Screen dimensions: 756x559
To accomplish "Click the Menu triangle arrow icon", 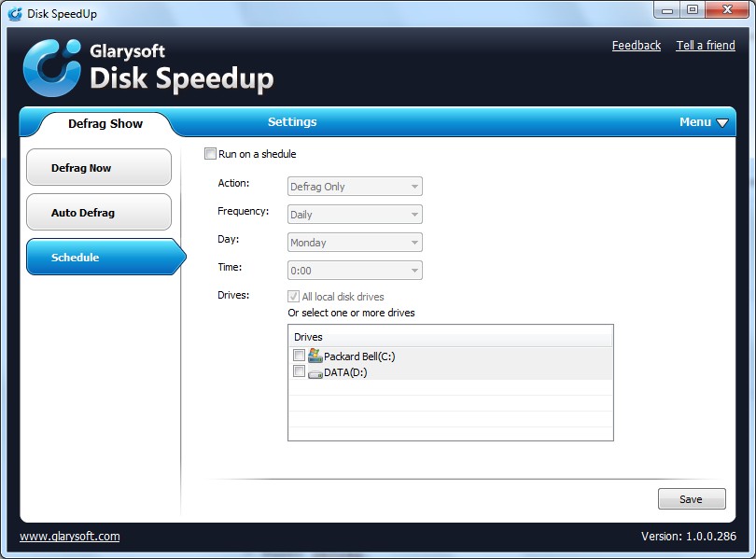I will coord(722,123).
